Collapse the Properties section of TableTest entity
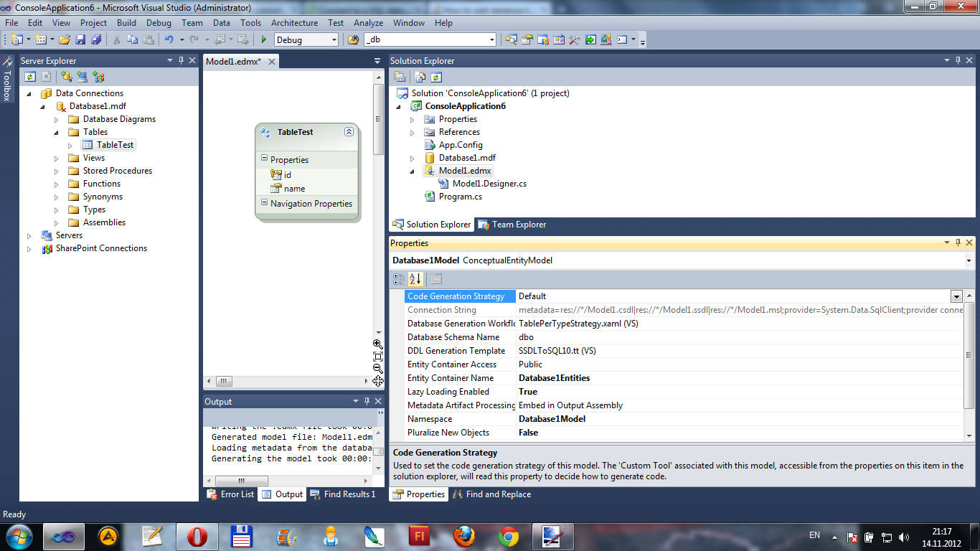 (x=263, y=159)
